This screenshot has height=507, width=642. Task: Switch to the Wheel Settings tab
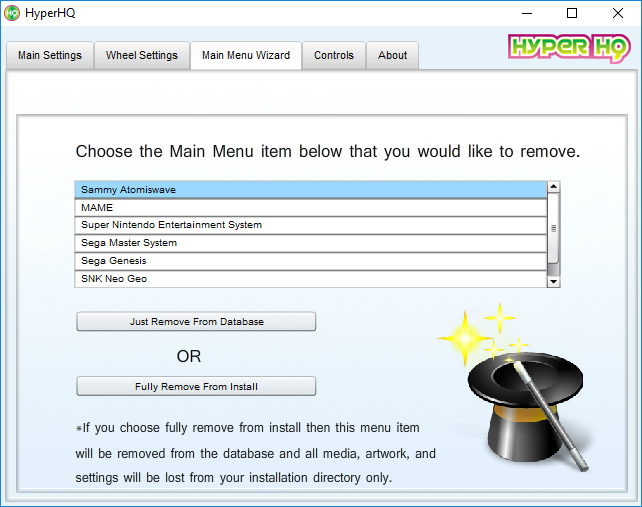click(x=142, y=55)
